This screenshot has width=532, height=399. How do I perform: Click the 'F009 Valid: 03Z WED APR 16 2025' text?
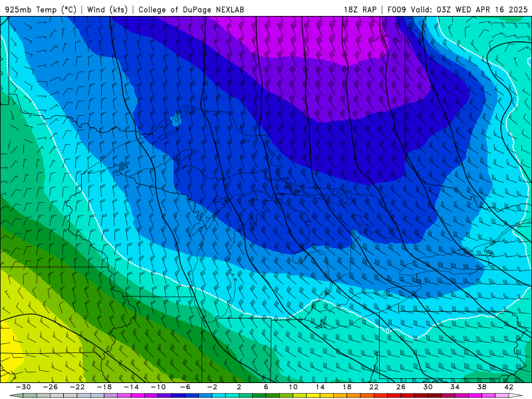point(458,9)
